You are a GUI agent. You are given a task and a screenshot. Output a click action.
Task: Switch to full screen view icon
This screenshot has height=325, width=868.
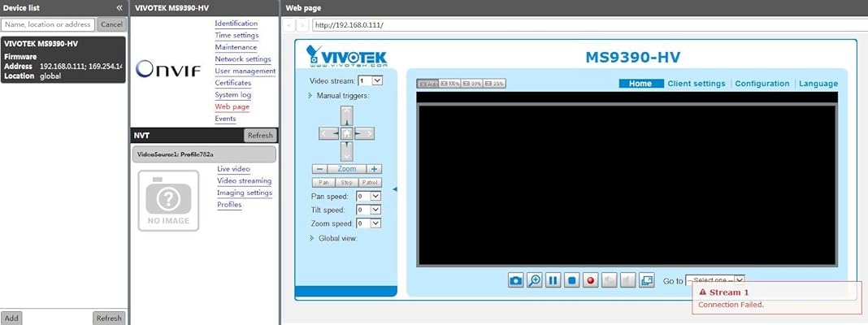tap(647, 280)
